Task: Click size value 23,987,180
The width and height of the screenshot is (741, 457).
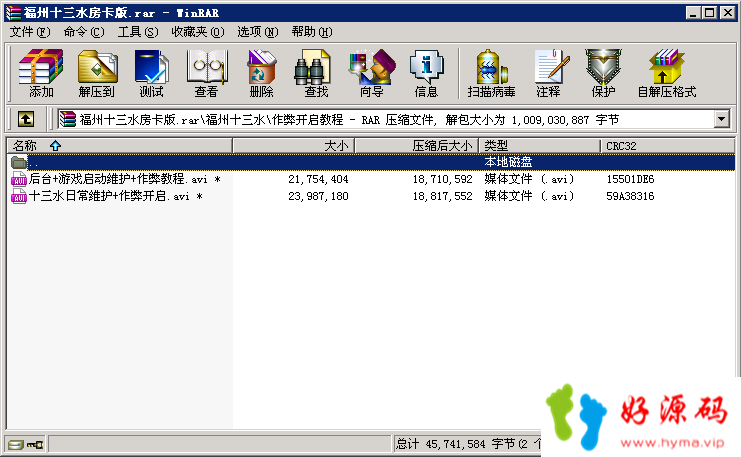Action: [x=318, y=196]
